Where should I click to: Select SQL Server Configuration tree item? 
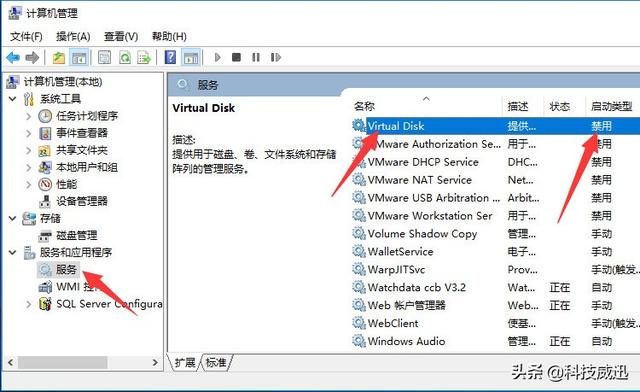(109, 304)
